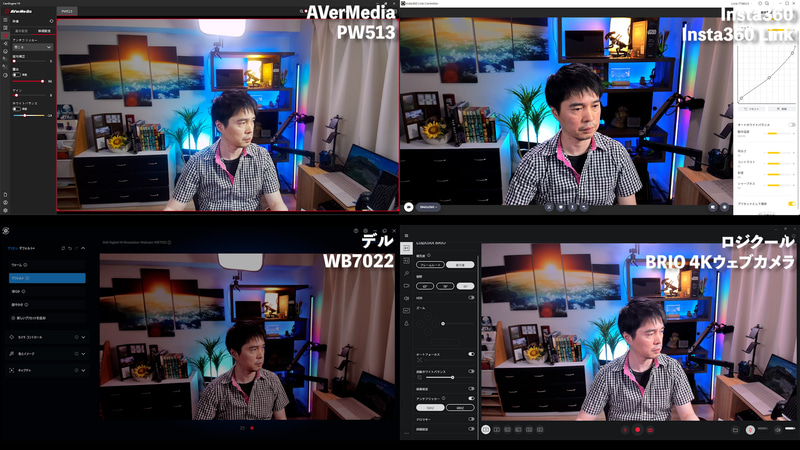Click the round camera icon at Insta360 bottom left
Screen dimensions: 800x450
408,207
